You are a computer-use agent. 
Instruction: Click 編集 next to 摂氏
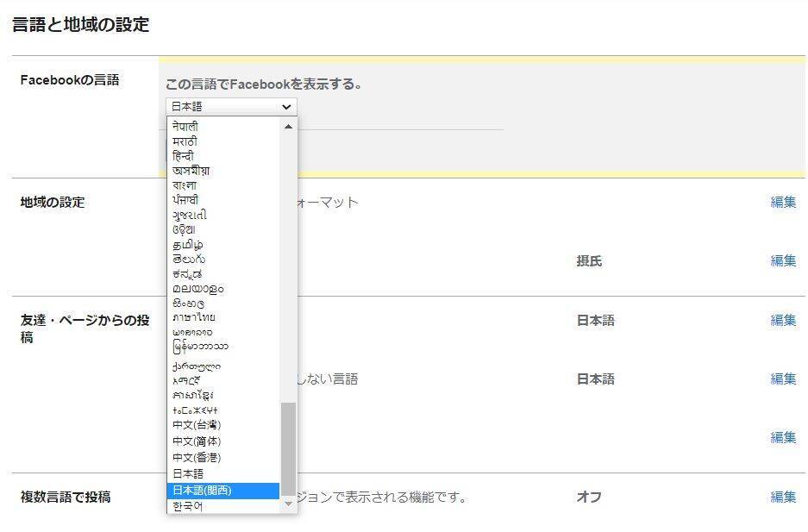tap(783, 261)
